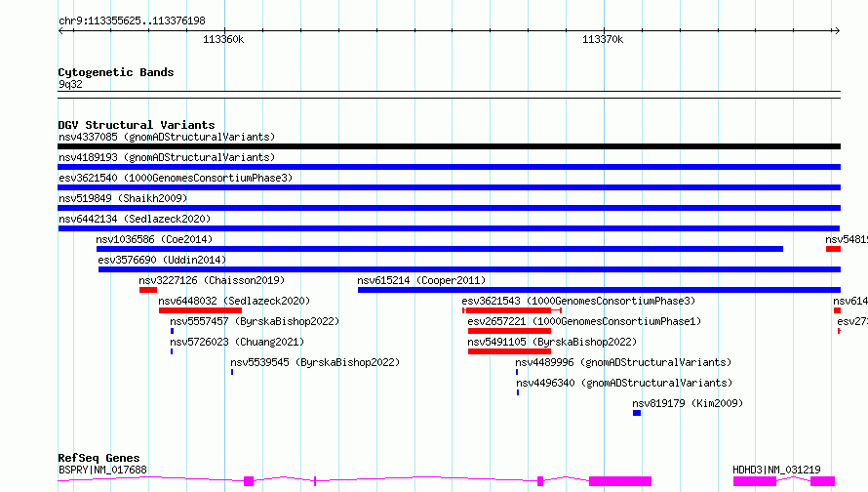Screen dimensions: 868x492
Task: Open nsv615214 (Cooper2011) variant label
Action: coord(421,280)
